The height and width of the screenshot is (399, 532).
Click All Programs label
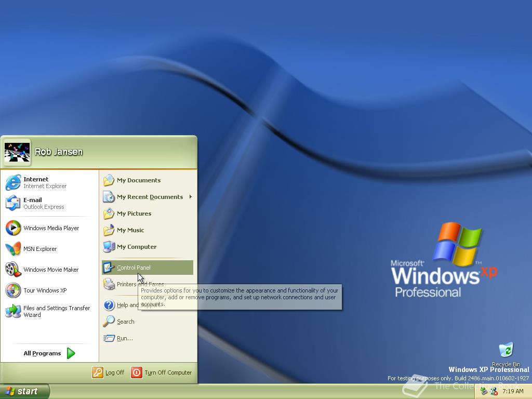[x=42, y=353]
